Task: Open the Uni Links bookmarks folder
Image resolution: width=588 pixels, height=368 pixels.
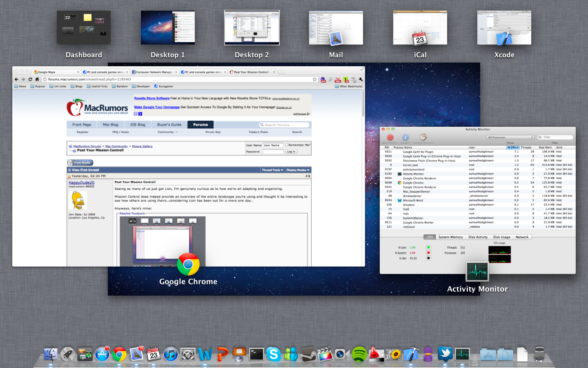Action: click(x=58, y=86)
